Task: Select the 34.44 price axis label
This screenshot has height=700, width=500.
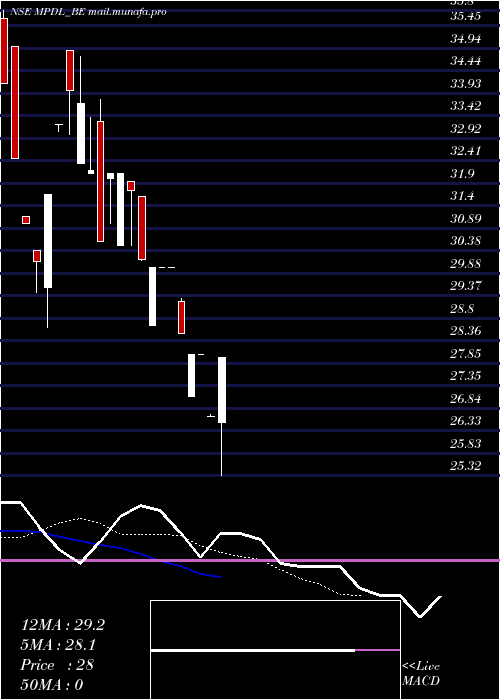Action: click(x=466, y=61)
